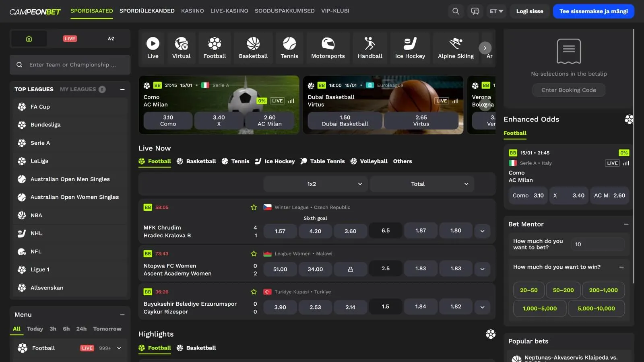The height and width of the screenshot is (362, 644).
Task: Star the Ntopwa FC Women match
Action: coord(254,254)
